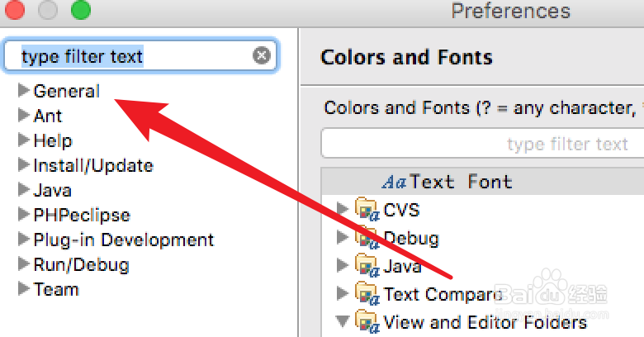Click the CVS folder icon

[367, 210]
